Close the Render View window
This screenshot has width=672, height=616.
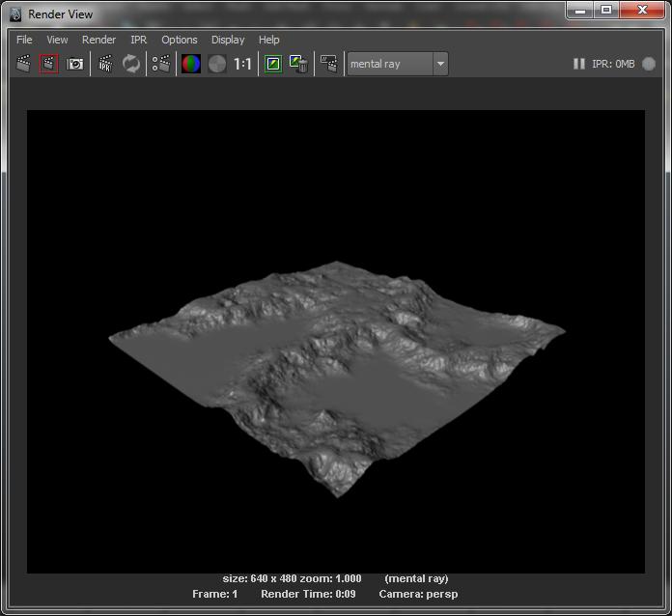641,11
